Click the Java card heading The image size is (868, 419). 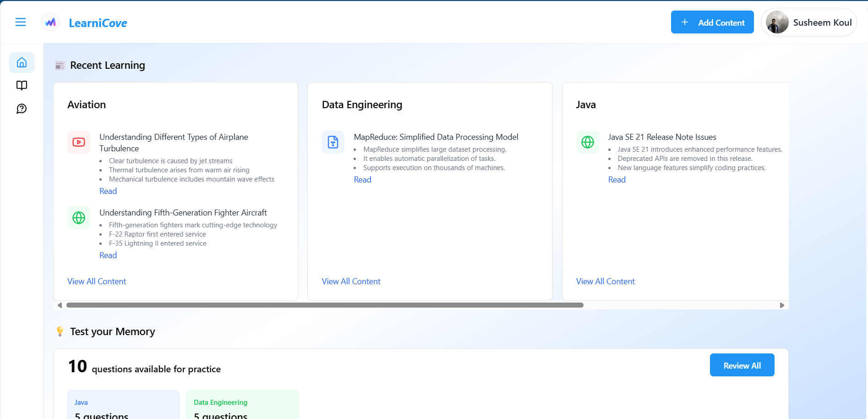(586, 105)
